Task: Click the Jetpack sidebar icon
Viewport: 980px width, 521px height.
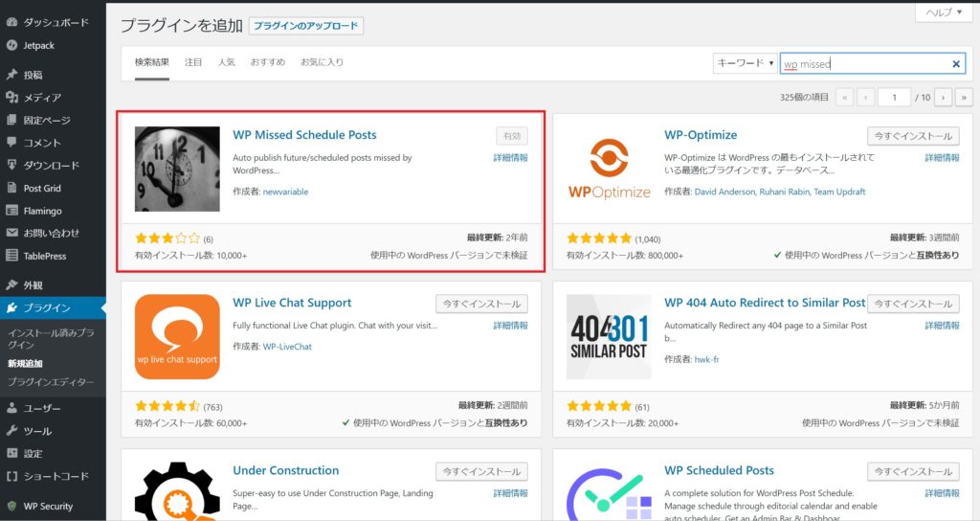Action: [11, 46]
